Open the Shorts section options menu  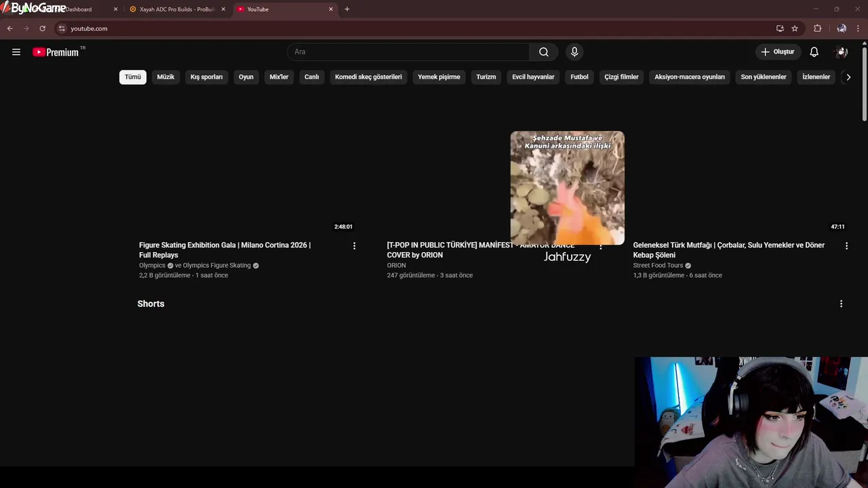[841, 304]
